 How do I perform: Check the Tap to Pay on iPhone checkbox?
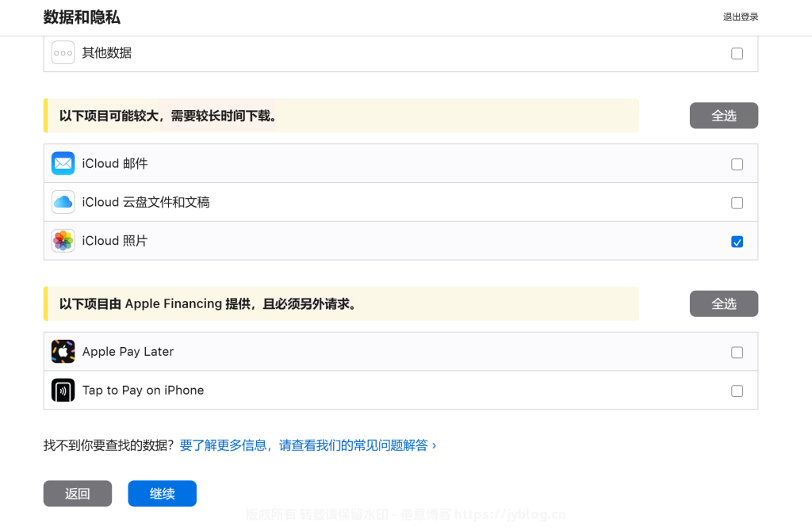coord(737,391)
